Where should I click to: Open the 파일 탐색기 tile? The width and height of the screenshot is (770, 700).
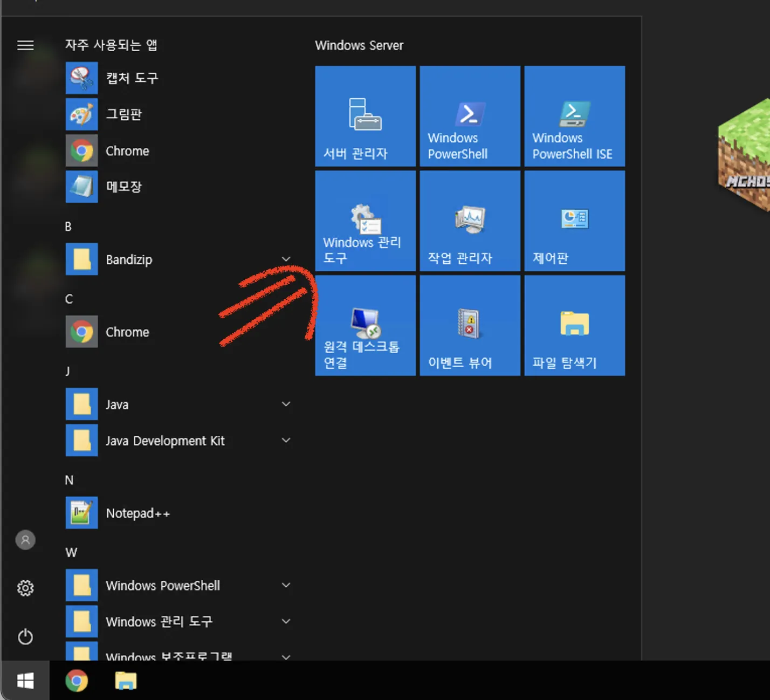pyautogui.click(x=575, y=325)
